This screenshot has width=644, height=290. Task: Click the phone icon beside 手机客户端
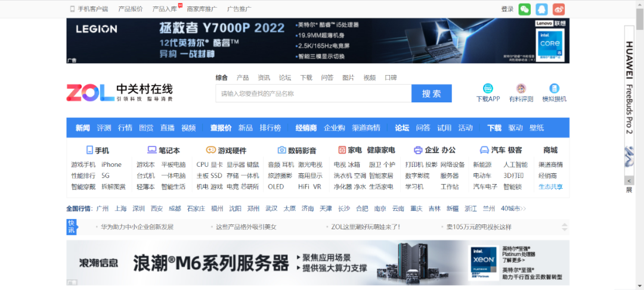click(72, 8)
